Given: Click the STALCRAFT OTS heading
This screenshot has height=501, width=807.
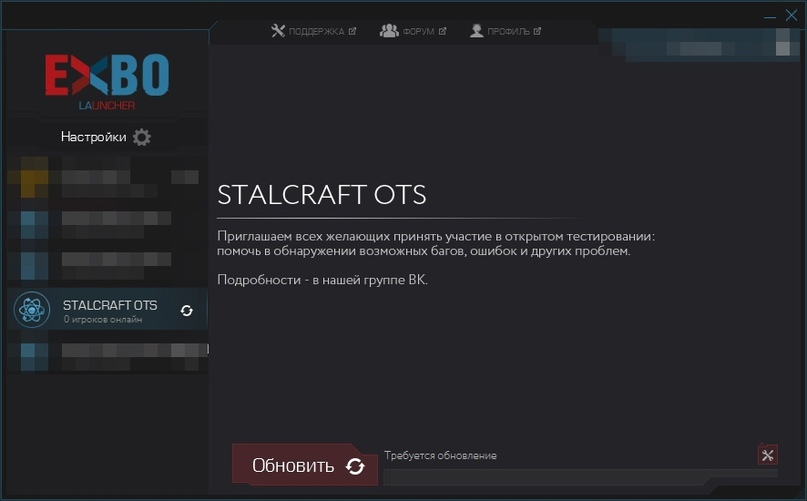Looking at the screenshot, I should click(322, 195).
